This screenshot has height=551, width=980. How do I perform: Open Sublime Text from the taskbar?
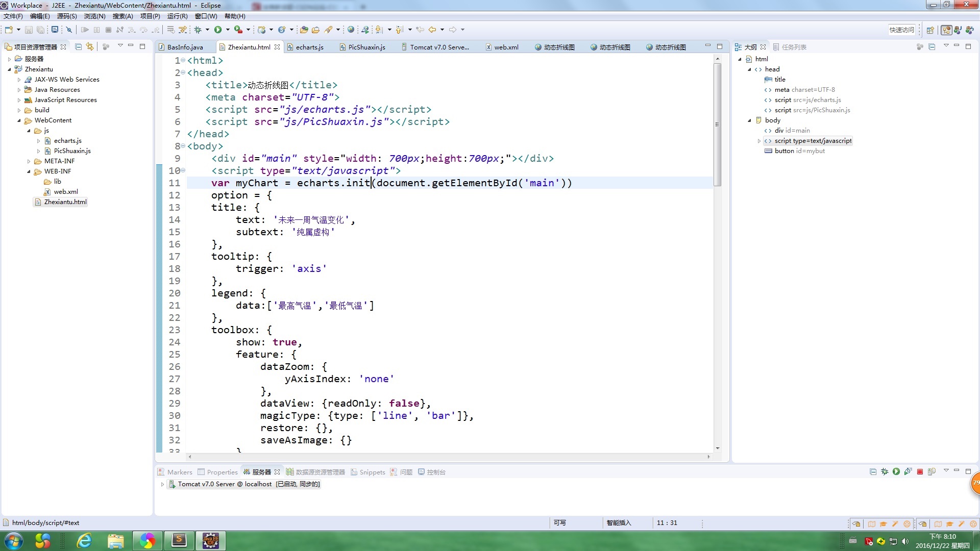click(x=179, y=541)
